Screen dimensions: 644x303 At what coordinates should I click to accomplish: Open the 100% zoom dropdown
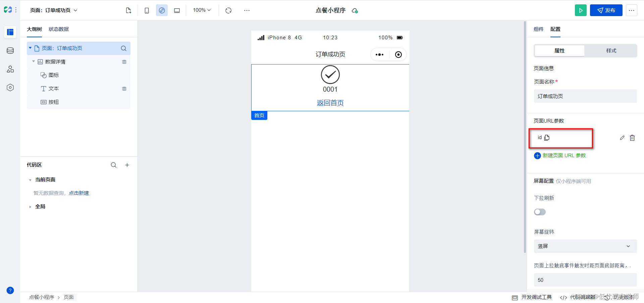tap(202, 10)
